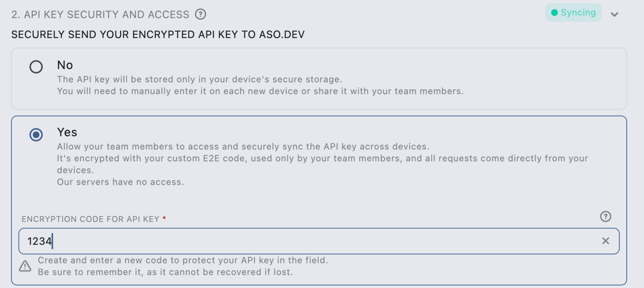Click the E2E code sync description text
Screen dimensions: 644x288
pyautogui.click(x=322, y=159)
